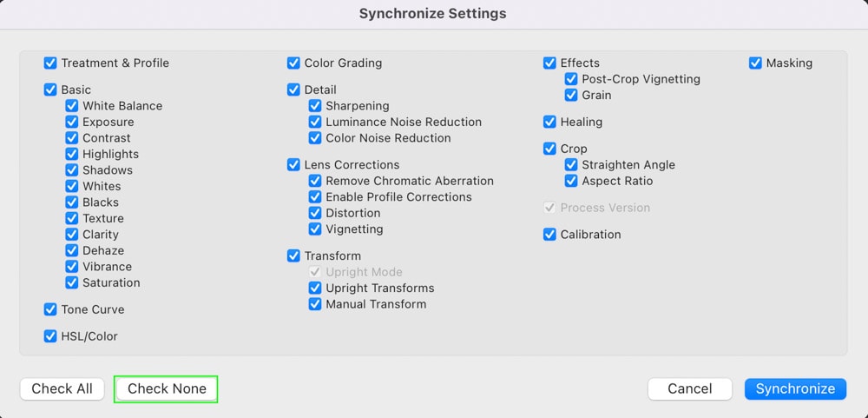Toggle the White Balance checkbox
Image resolution: width=868 pixels, height=418 pixels.
[x=72, y=106]
